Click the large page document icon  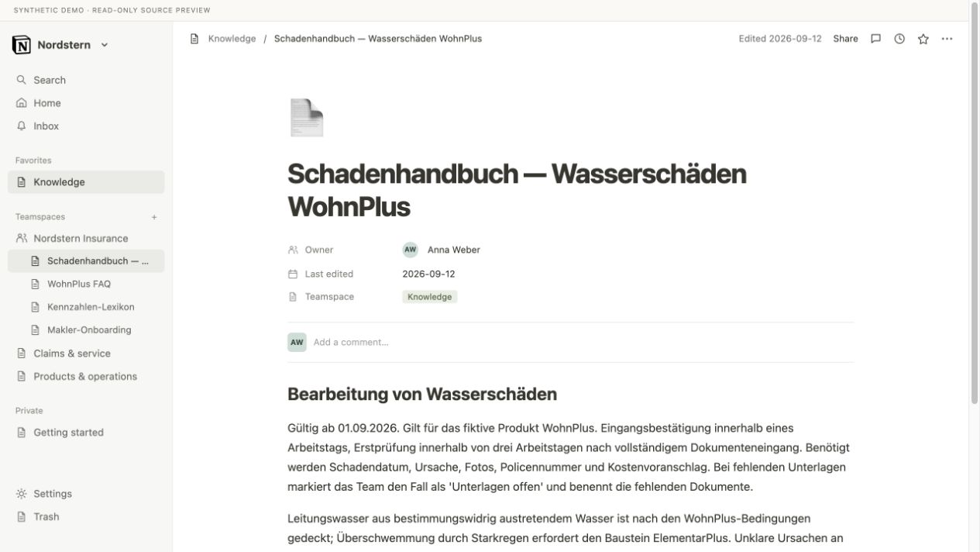[307, 118]
